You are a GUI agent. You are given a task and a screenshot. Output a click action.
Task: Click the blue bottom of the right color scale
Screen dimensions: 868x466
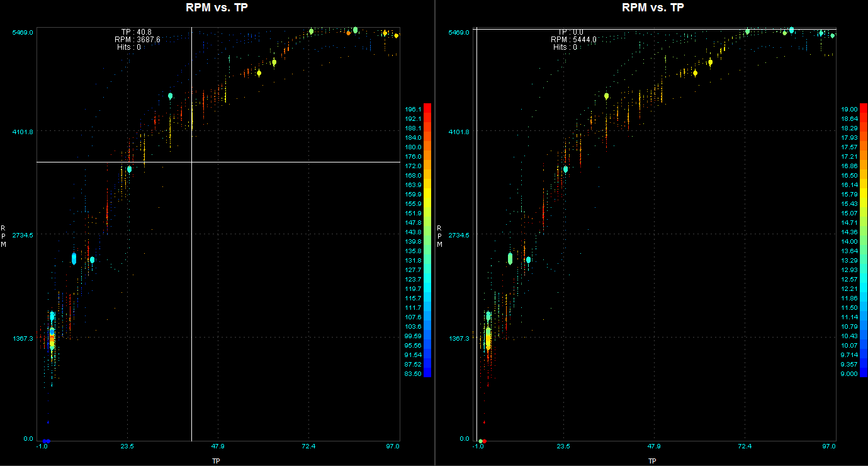(x=863, y=374)
